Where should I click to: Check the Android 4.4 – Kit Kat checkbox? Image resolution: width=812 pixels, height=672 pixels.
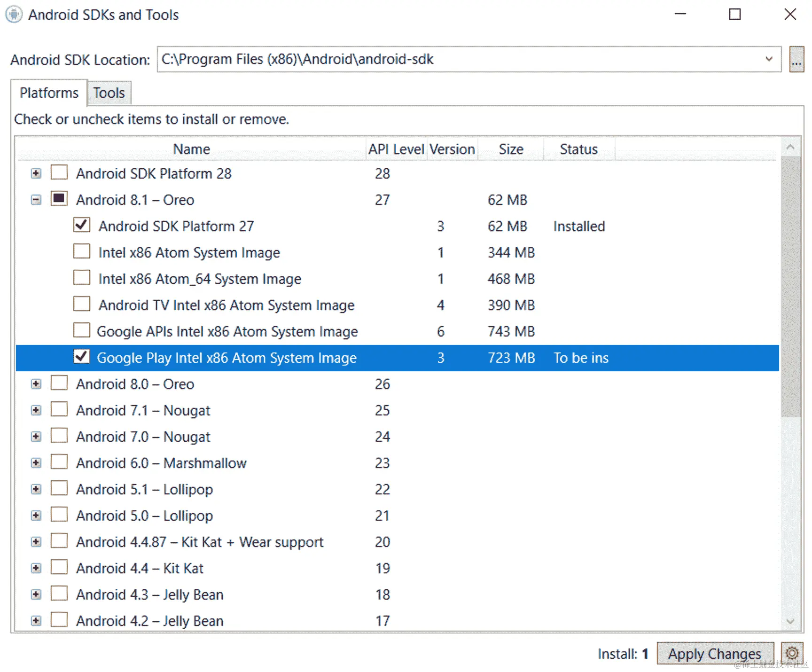click(x=59, y=567)
